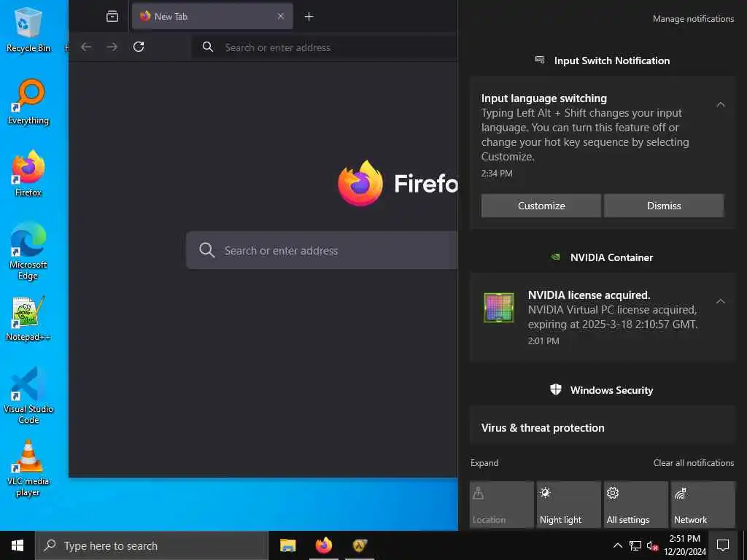Show hidden system tray icons
Screen dimensions: 747x560
tap(617, 545)
